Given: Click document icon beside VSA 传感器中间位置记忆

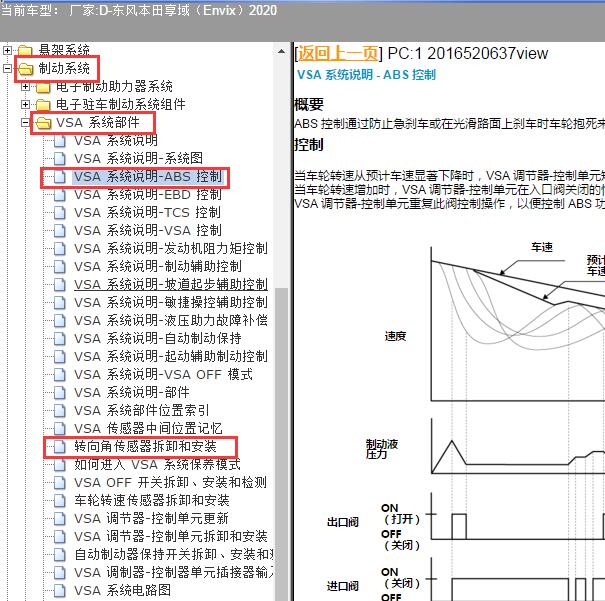Looking at the screenshot, I should tap(59, 429).
